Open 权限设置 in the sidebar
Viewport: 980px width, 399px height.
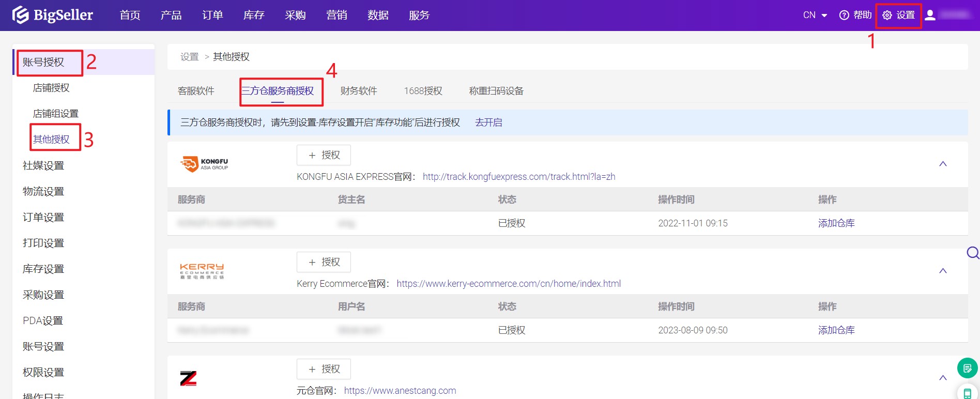coord(43,372)
